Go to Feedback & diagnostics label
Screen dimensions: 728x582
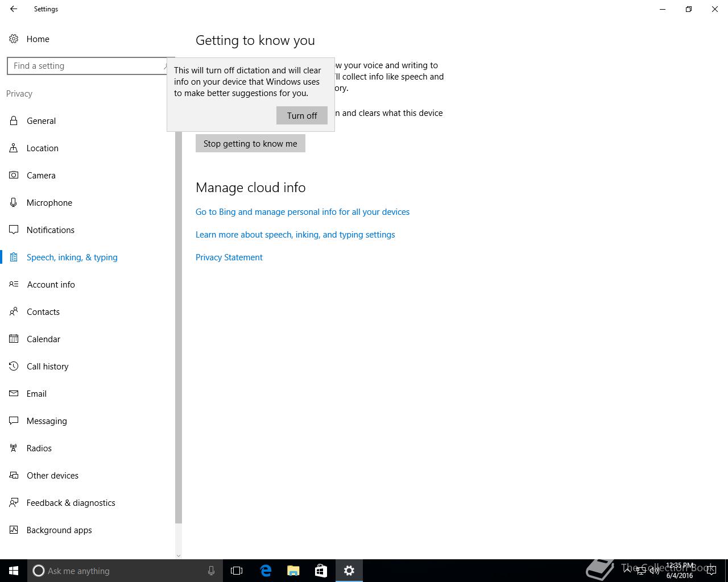tap(71, 502)
